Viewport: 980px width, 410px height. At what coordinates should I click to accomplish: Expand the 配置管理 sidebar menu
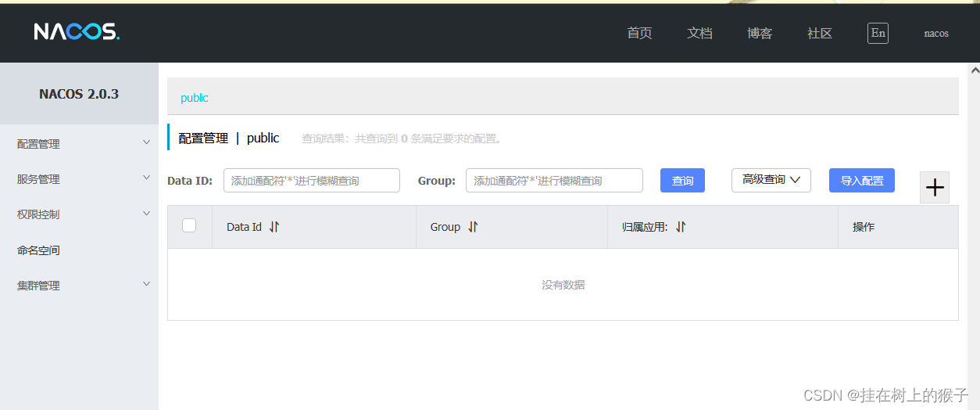tap(79, 144)
